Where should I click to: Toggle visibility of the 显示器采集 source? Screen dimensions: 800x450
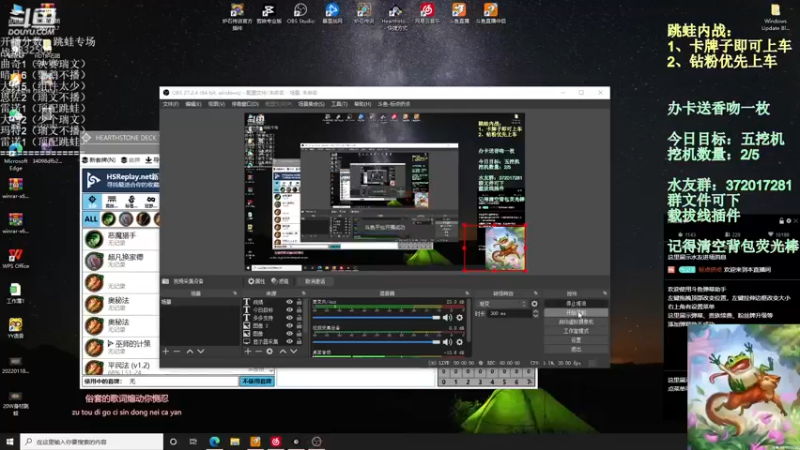[x=289, y=341]
